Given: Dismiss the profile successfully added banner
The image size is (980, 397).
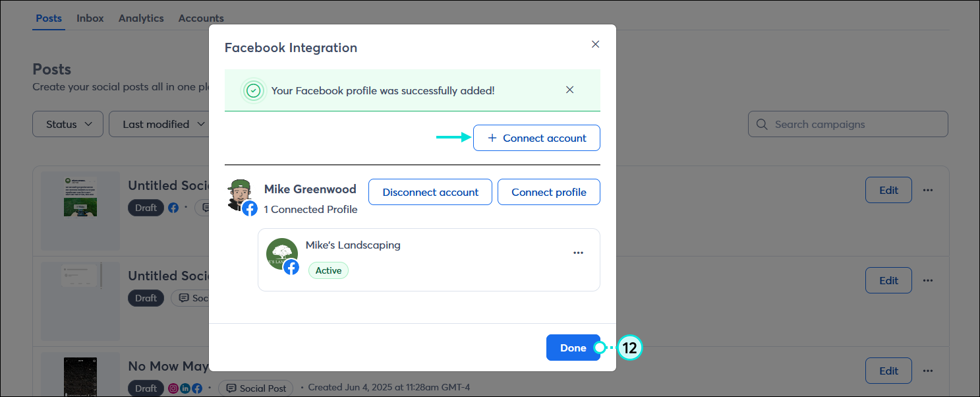Looking at the screenshot, I should click(570, 90).
